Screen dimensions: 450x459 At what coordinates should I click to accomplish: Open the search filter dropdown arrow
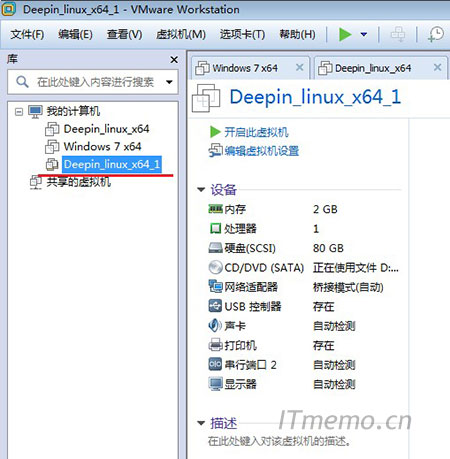[169, 82]
